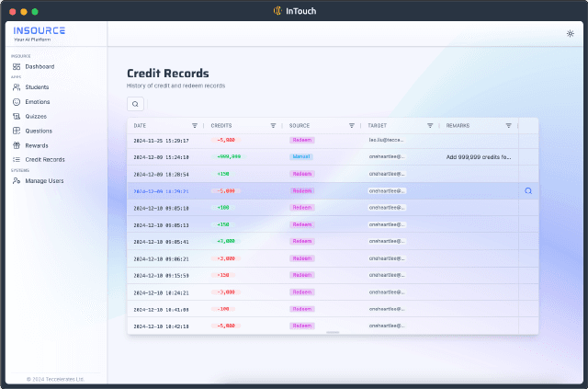The image size is (588, 389).
Task: Open the CREDITS column filter
Action: tap(273, 125)
